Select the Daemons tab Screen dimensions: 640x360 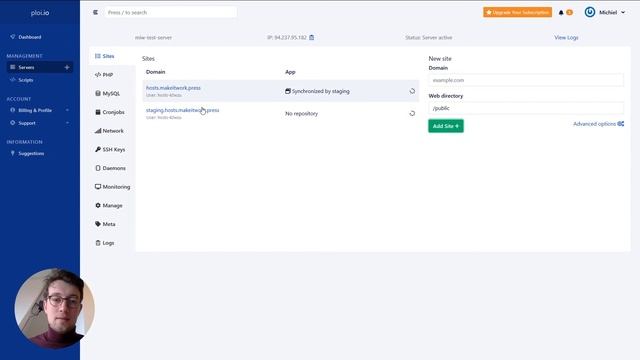(110, 168)
